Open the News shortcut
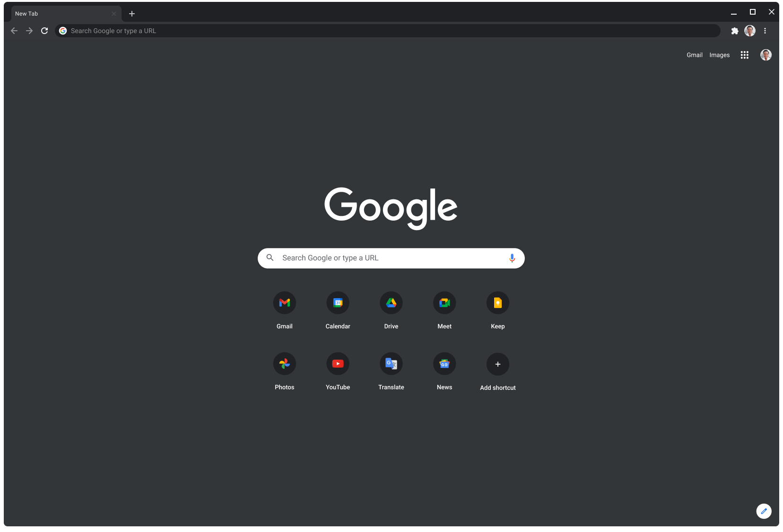The height and width of the screenshot is (532, 783). (444, 364)
